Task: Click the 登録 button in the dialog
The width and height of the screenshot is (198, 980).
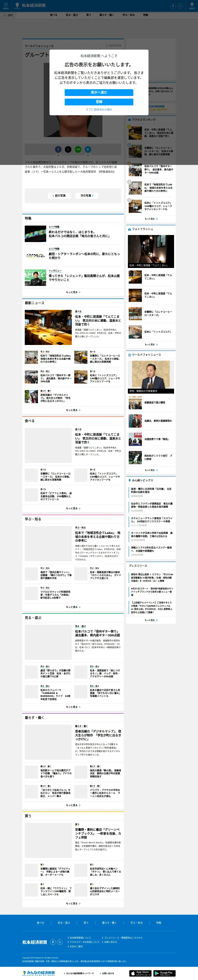Action: tap(99, 102)
